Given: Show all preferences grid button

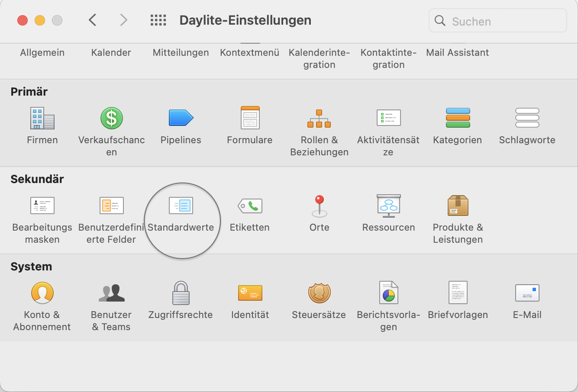Looking at the screenshot, I should pyautogui.click(x=158, y=20).
